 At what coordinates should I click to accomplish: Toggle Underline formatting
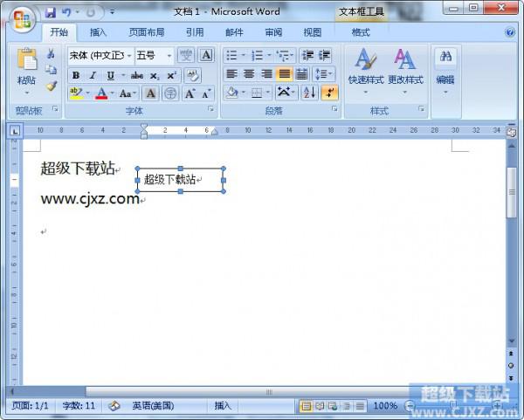[110, 75]
